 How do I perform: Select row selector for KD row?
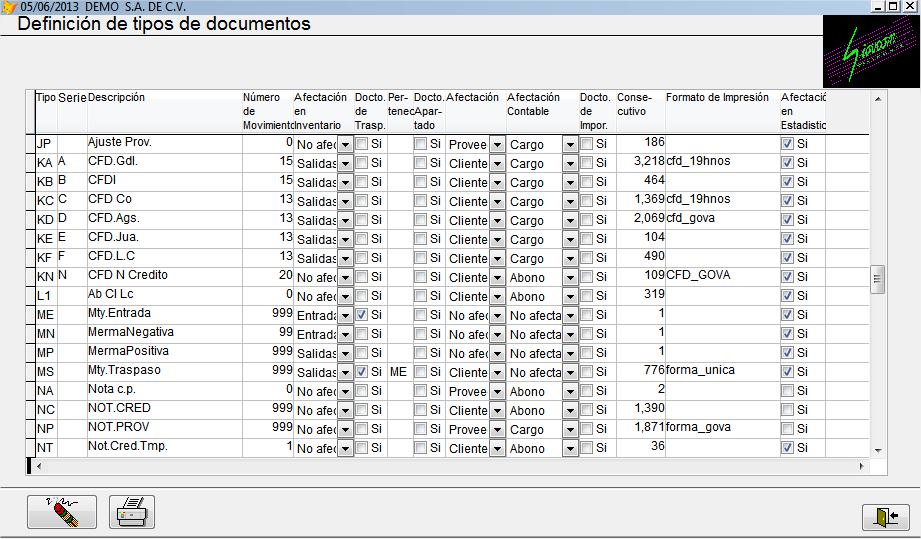[x=31, y=220]
